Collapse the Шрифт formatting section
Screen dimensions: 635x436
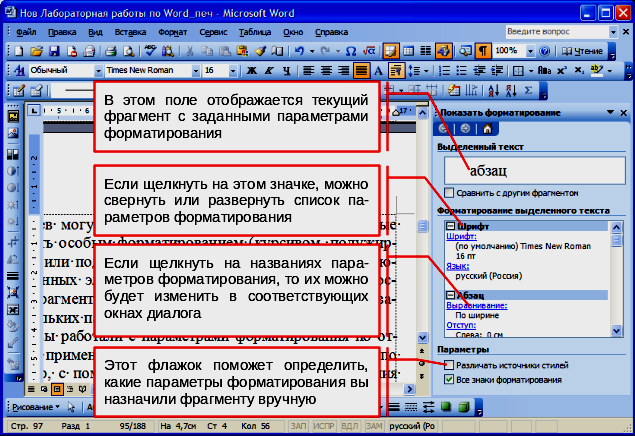click(450, 226)
